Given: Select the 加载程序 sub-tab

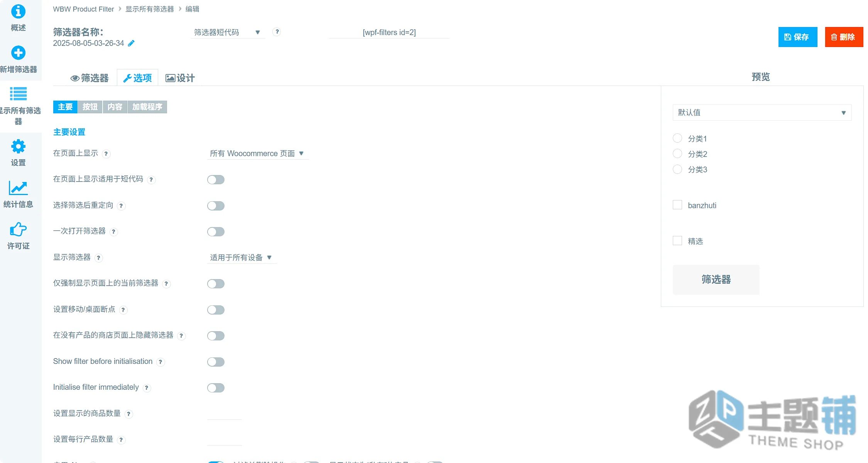Looking at the screenshot, I should click(x=147, y=107).
